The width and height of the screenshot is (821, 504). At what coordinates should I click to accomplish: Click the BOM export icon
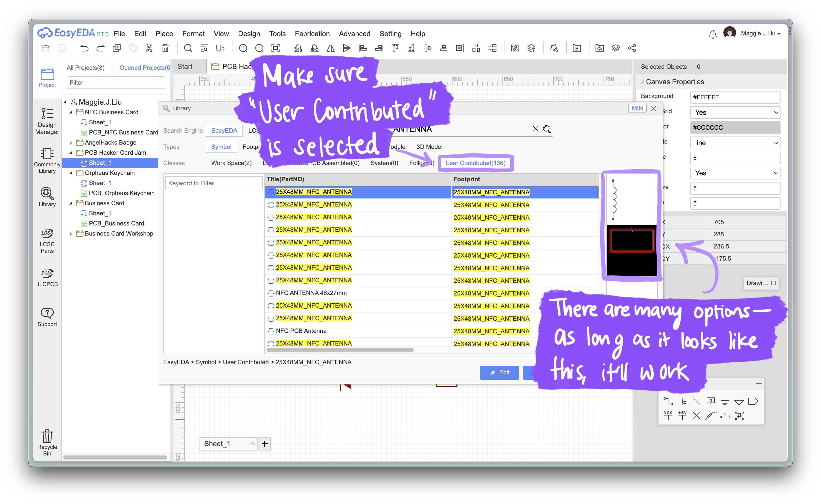coord(577,48)
